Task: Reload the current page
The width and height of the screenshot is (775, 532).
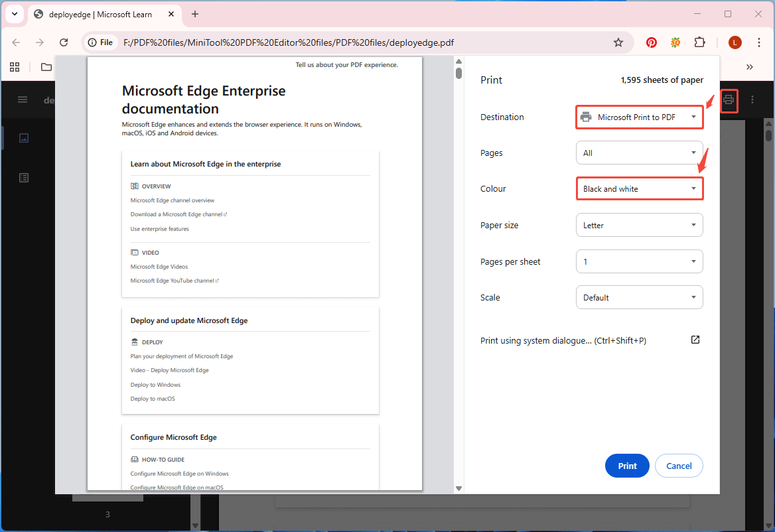Action: click(x=64, y=42)
